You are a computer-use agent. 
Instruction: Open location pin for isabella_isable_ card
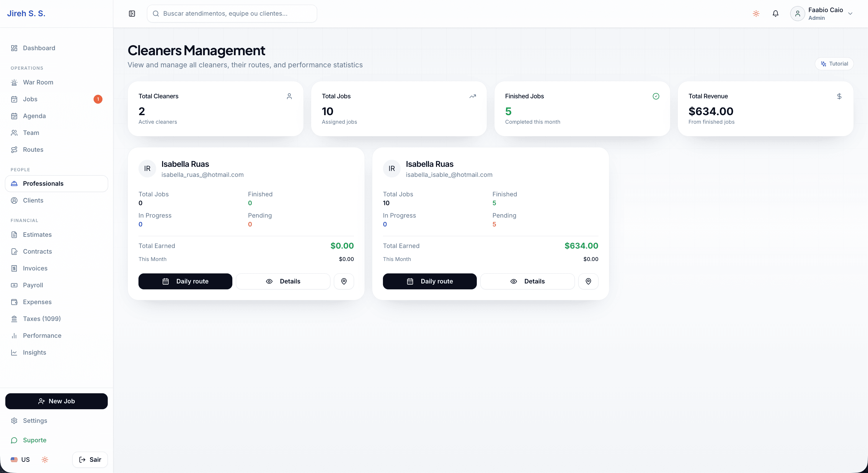(588, 281)
